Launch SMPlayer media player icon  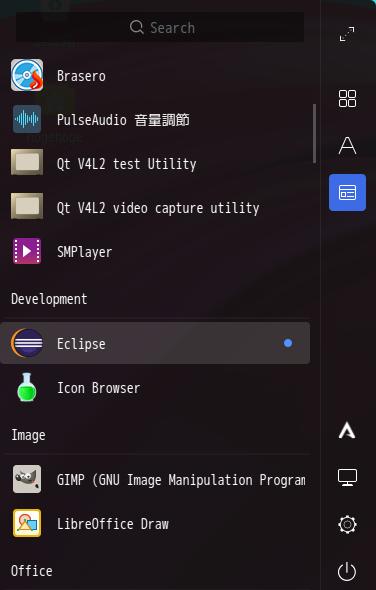click(x=27, y=251)
